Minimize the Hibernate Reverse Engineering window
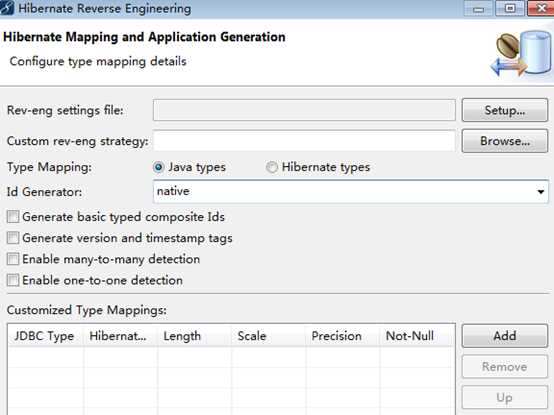The width and height of the screenshot is (554, 415). [478, 8]
